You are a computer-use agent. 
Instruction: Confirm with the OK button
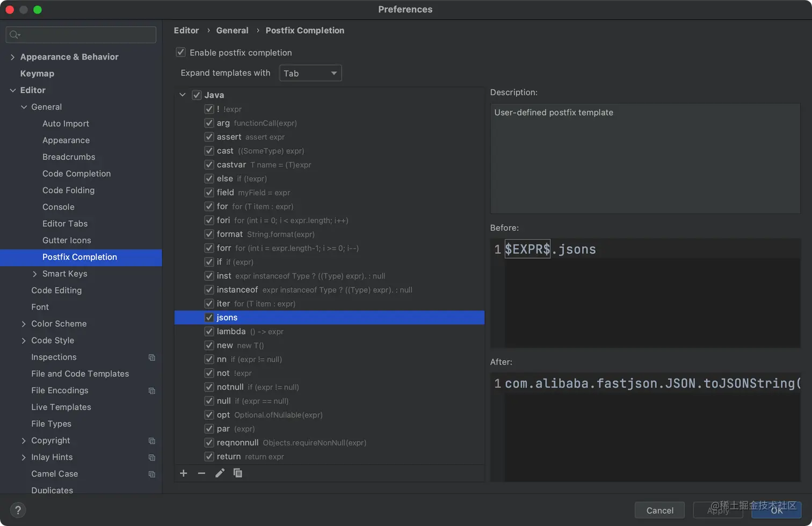(x=777, y=510)
